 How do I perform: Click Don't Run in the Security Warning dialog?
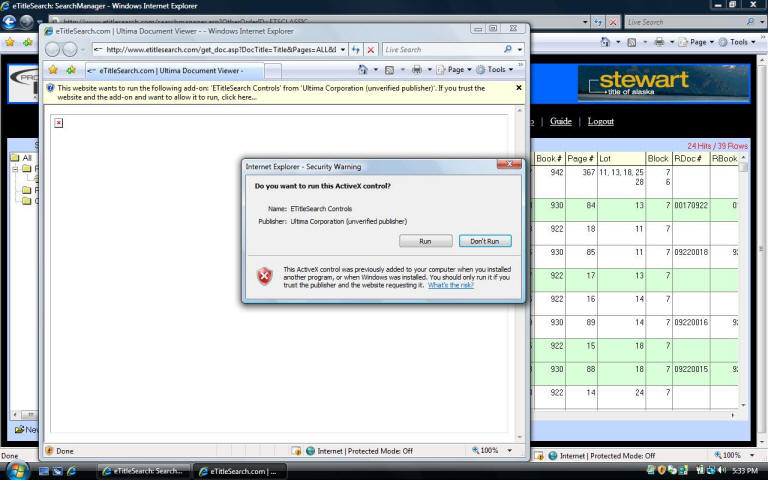click(485, 241)
